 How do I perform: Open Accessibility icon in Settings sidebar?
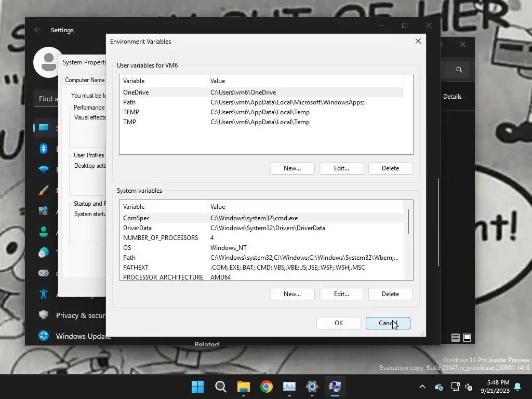[x=44, y=294]
